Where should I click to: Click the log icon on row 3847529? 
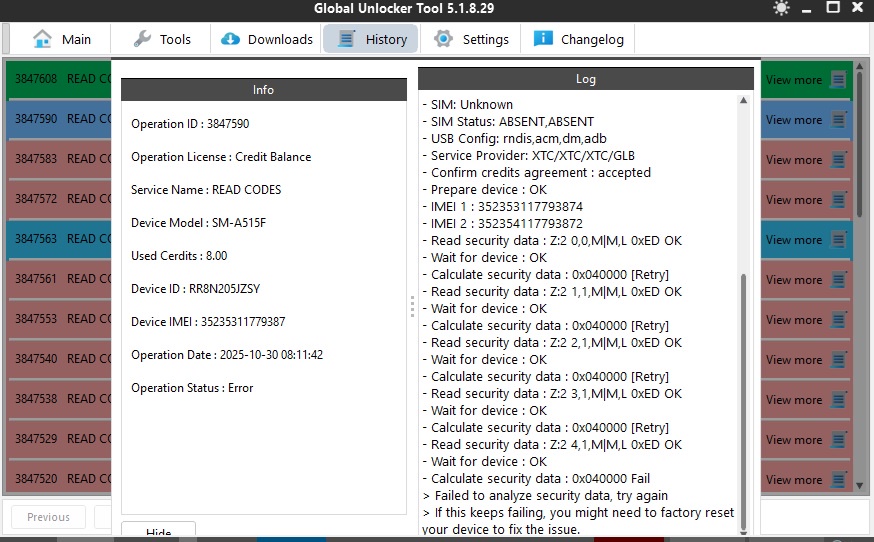838,440
